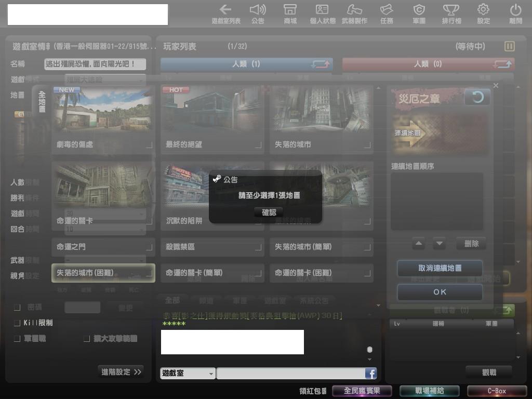532x399 pixels.
Task: Click the 刪除 delete button
Action: [x=471, y=244]
